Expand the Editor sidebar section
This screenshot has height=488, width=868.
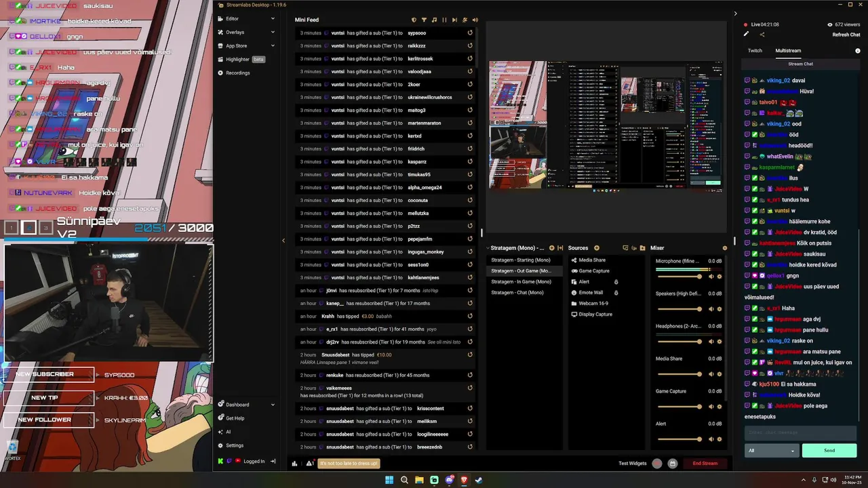[x=273, y=19]
